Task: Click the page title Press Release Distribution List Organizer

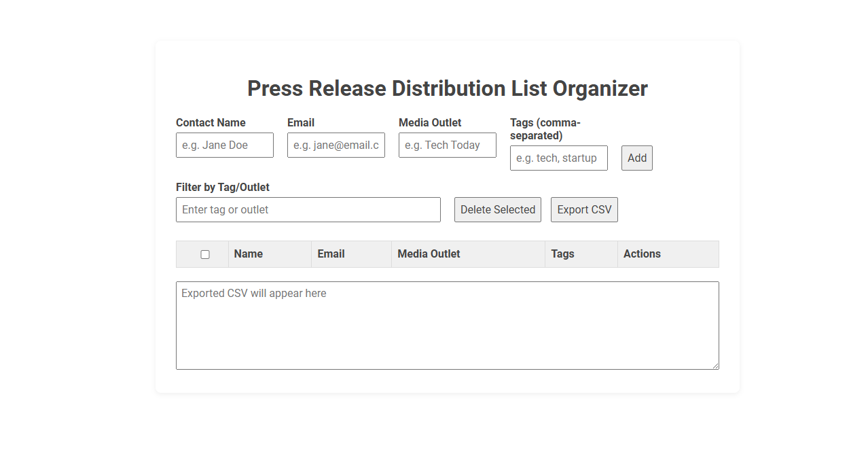Action: (448, 88)
